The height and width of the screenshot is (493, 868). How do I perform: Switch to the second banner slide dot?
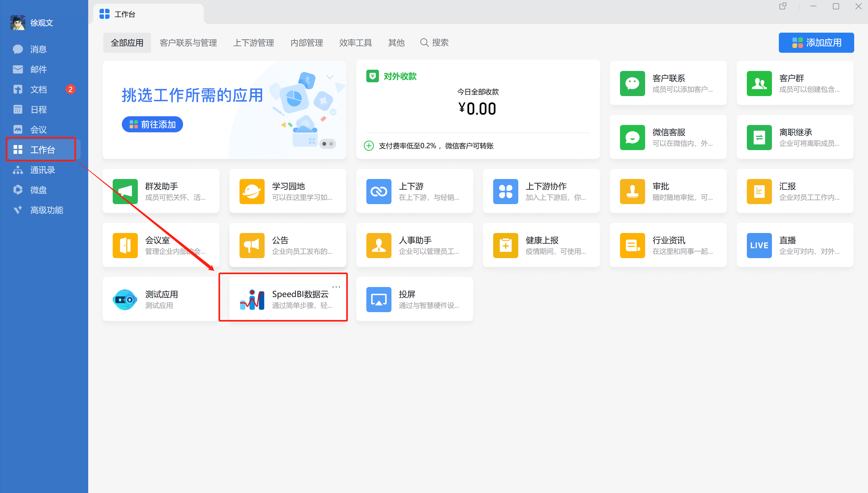click(331, 144)
